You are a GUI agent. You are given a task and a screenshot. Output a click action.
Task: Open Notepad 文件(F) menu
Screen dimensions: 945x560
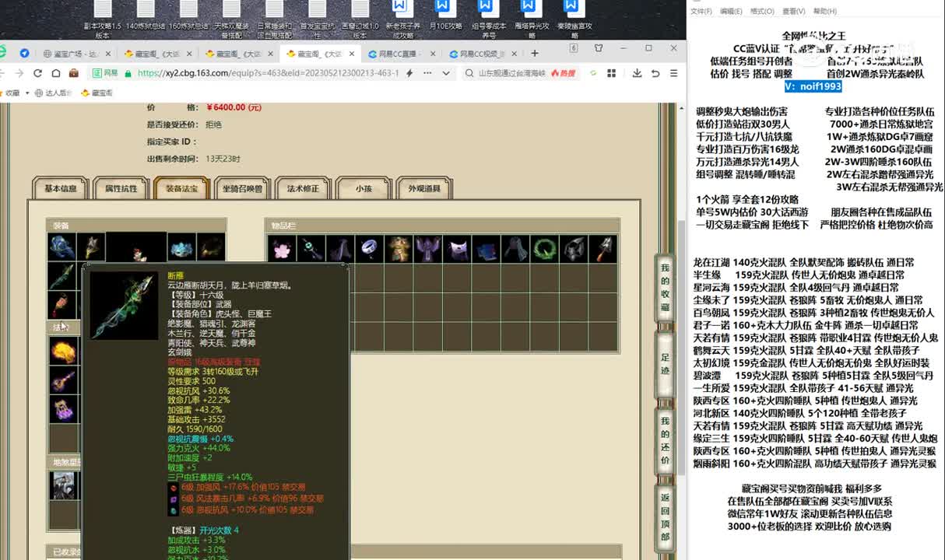(x=701, y=11)
